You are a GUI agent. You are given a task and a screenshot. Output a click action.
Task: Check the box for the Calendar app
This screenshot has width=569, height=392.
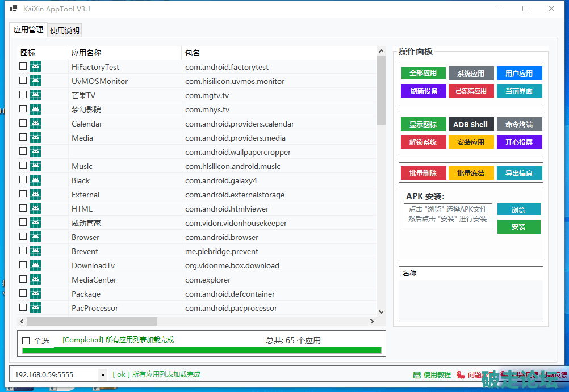[23, 123]
